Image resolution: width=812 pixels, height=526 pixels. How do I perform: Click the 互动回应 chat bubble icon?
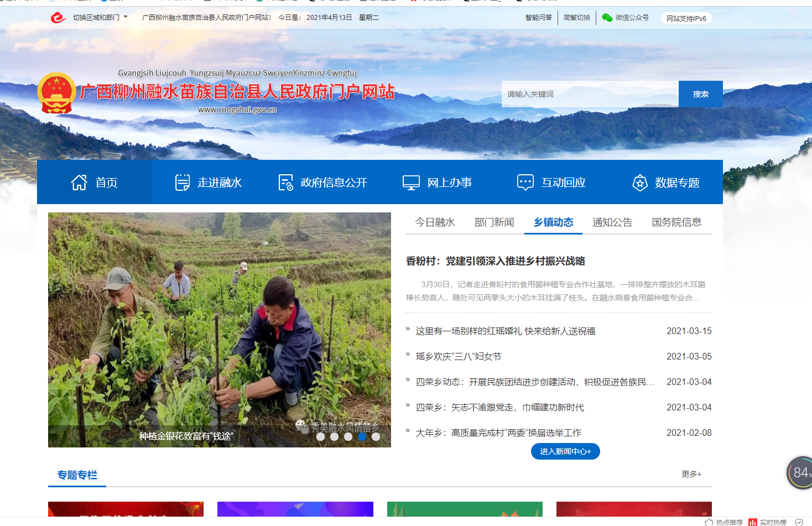(x=525, y=183)
